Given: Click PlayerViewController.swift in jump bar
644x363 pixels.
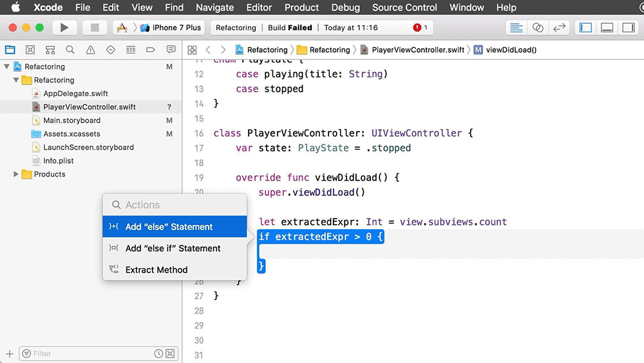Looking at the screenshot, I should coord(412,50).
